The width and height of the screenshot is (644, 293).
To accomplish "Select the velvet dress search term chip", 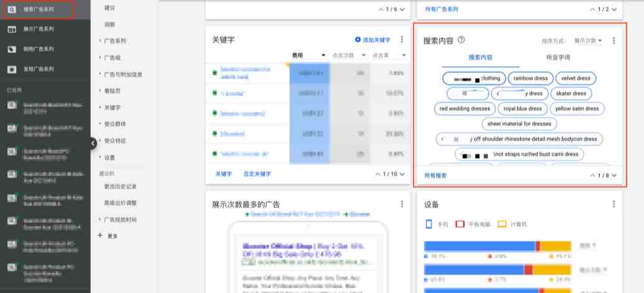I will (x=576, y=78).
